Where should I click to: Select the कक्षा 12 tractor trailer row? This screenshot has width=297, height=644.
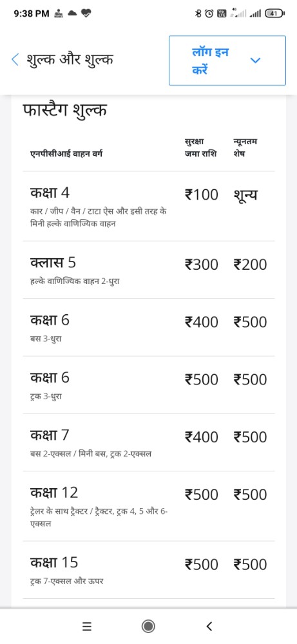point(149,506)
